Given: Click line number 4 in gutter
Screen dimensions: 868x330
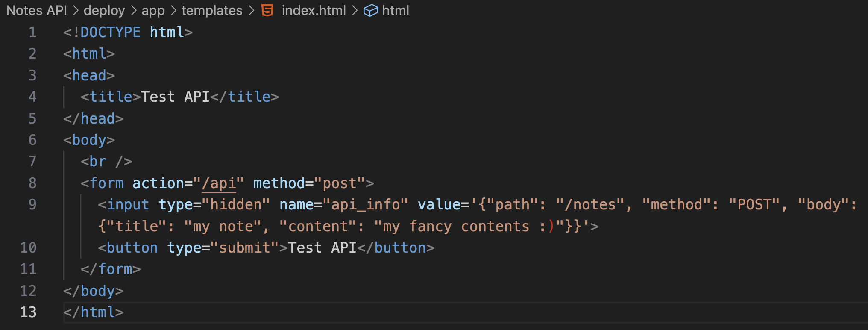Looking at the screenshot, I should [x=32, y=97].
